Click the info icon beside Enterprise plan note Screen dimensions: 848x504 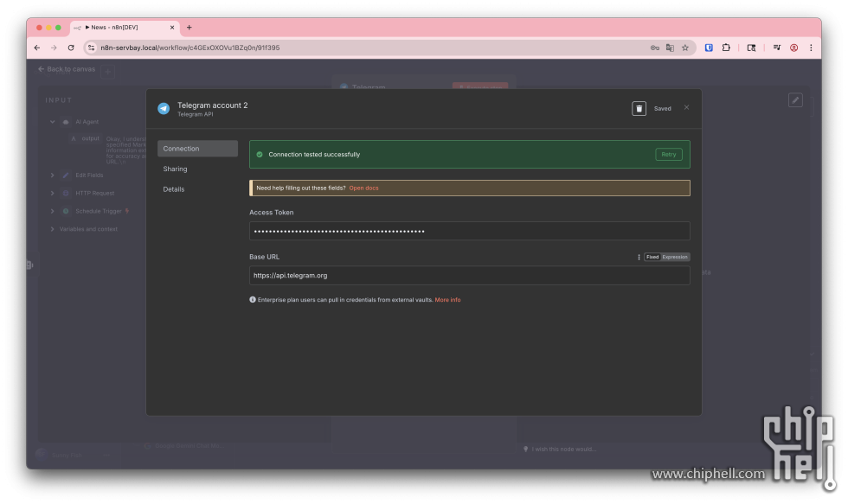click(x=253, y=300)
